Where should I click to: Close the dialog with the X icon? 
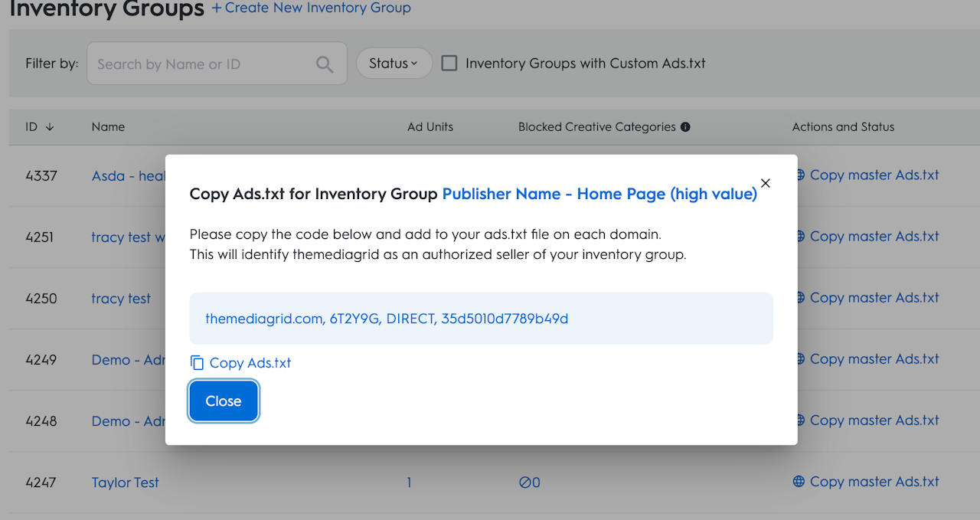pos(765,183)
